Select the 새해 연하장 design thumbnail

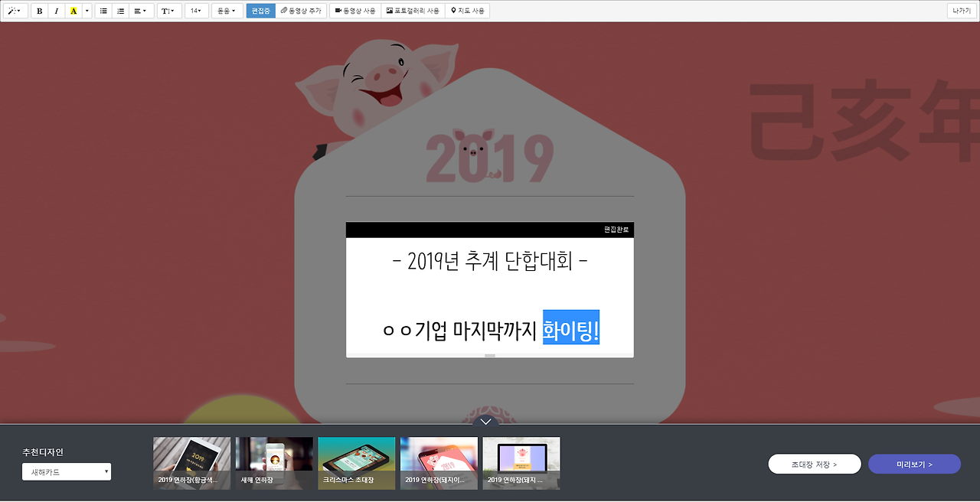(x=274, y=463)
